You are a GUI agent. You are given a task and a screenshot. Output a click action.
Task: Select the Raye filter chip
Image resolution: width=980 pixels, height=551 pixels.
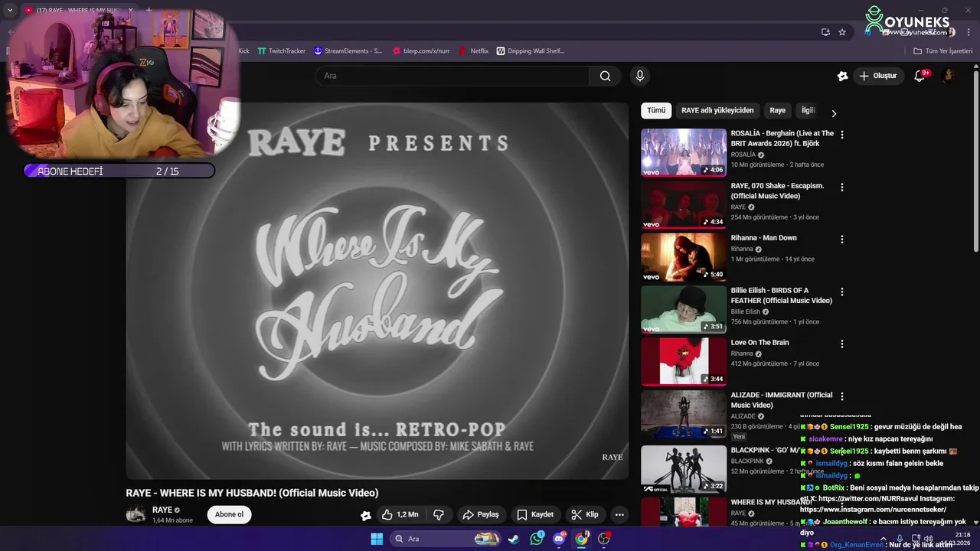click(x=777, y=110)
